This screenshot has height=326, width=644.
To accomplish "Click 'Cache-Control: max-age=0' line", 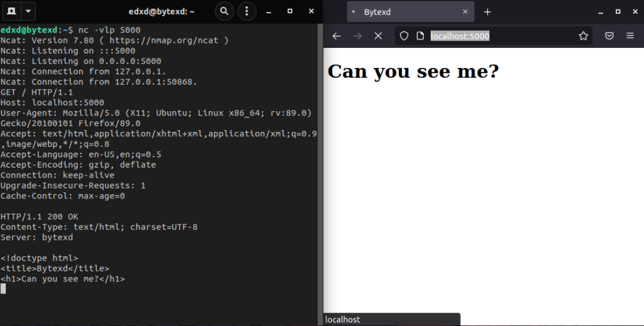I will [62, 196].
